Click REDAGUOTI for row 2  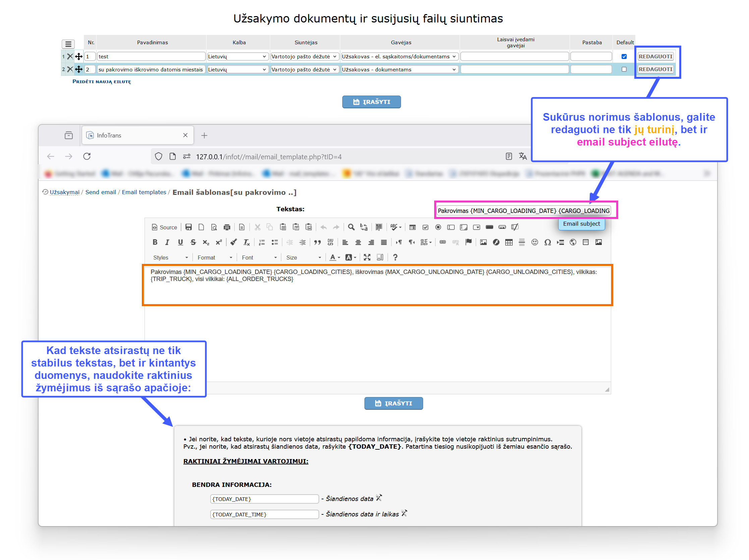[x=655, y=69]
